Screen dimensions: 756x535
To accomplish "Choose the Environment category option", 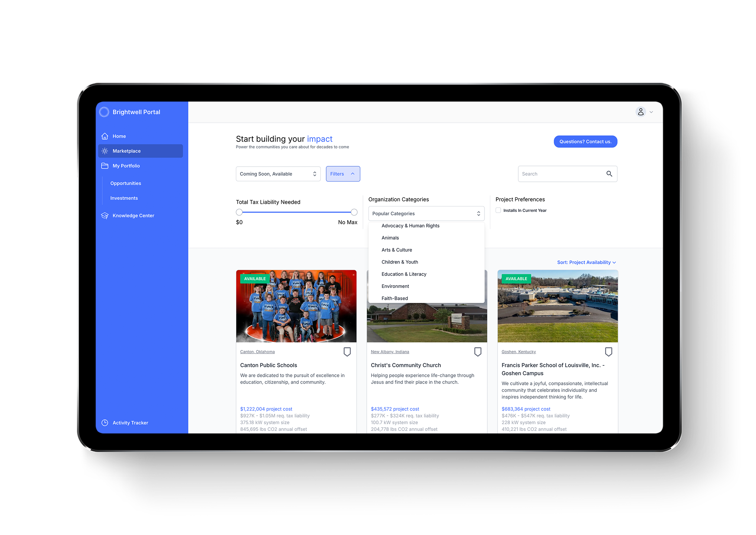I will coord(395,286).
